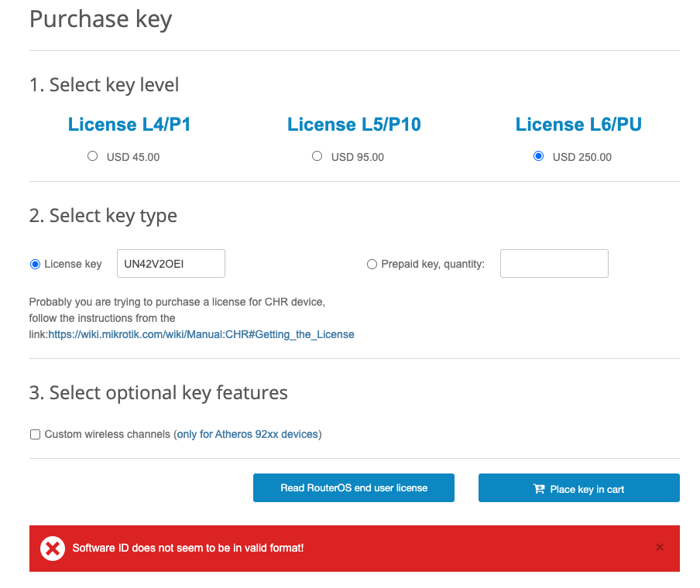Choose the Prepaid key radio option
Viewport: 700px width, 588px height.
click(x=372, y=264)
